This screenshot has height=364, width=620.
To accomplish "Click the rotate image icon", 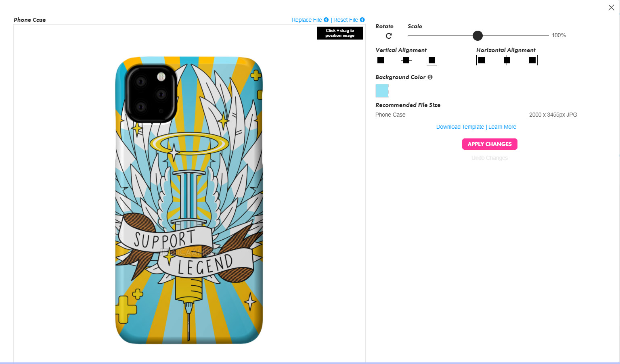I will (389, 36).
